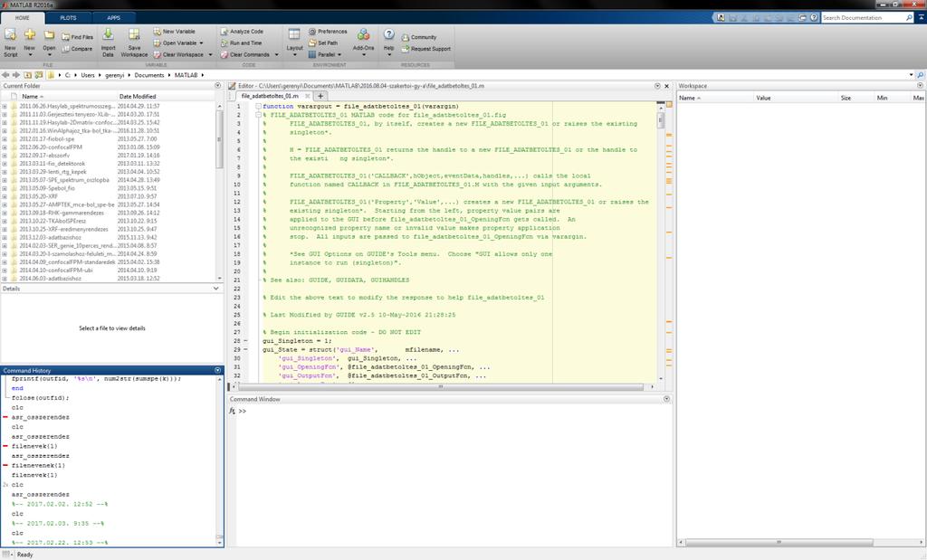The width and height of the screenshot is (927, 560).
Task: Open the Workspace panel actions menu
Action: 920,86
